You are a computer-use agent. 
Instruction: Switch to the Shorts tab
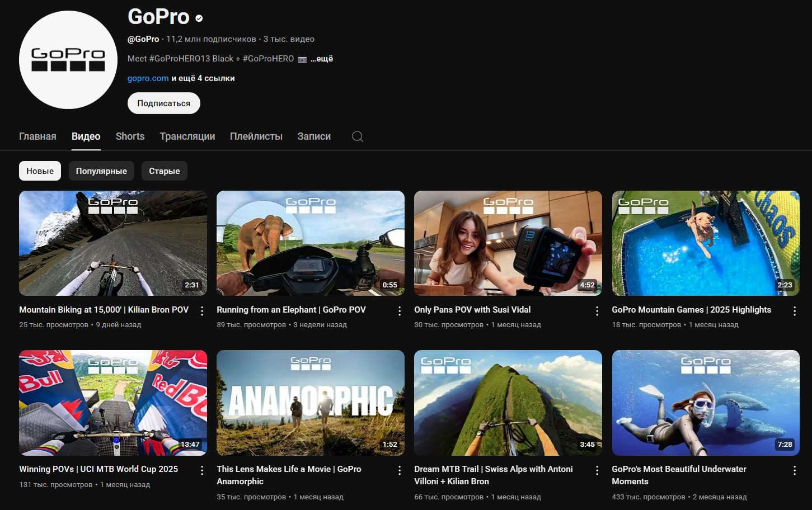(x=130, y=136)
